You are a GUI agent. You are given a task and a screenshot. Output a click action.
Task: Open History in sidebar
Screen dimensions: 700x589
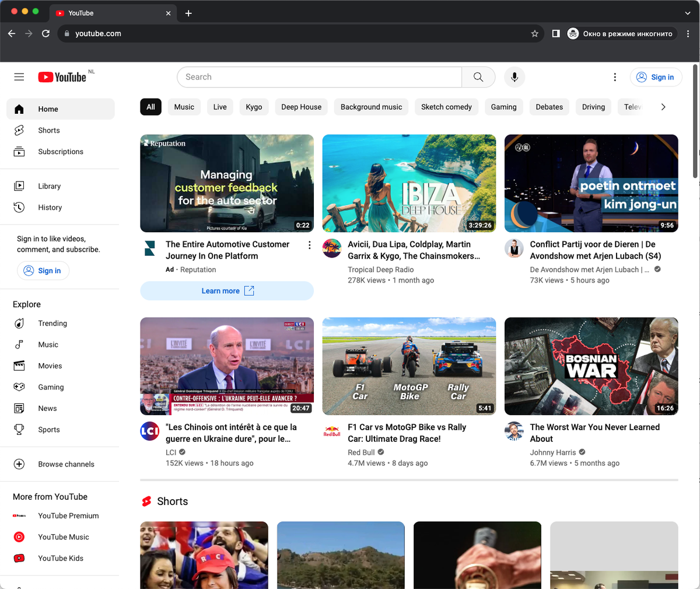coord(61,207)
